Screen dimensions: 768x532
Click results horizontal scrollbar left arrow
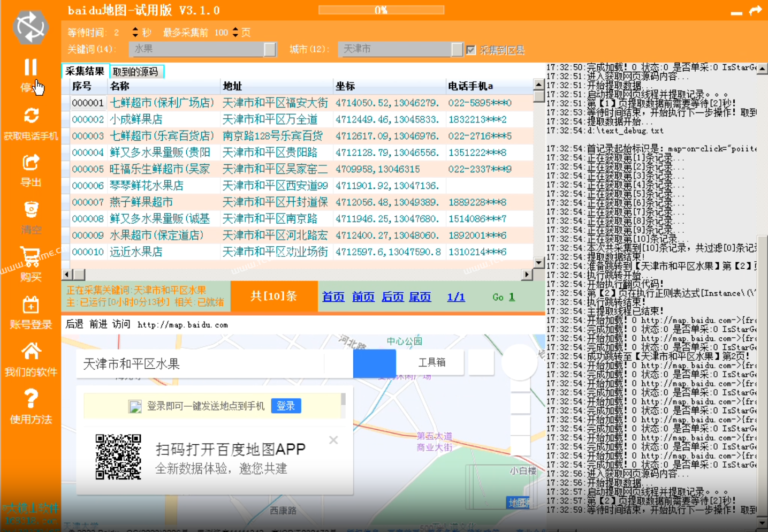tap(67, 275)
